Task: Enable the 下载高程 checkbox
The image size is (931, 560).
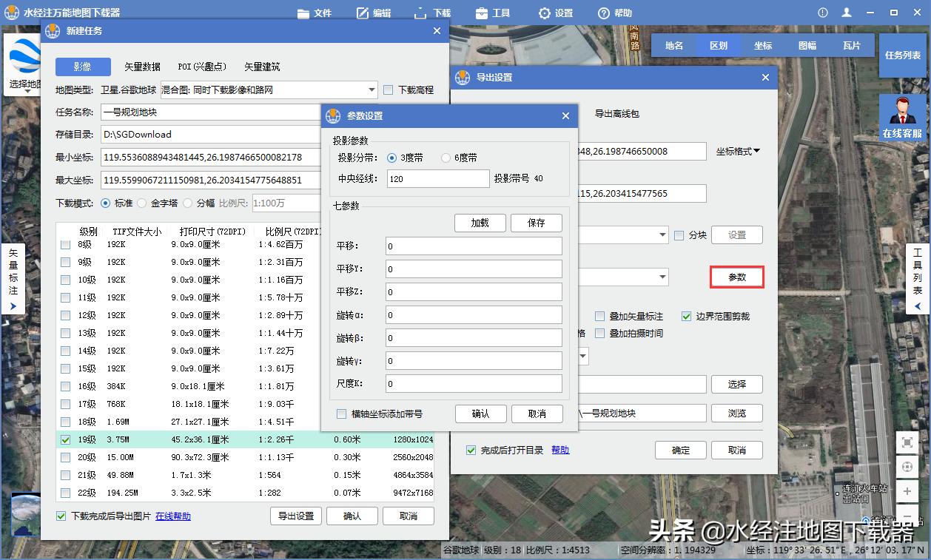Action: click(388, 90)
